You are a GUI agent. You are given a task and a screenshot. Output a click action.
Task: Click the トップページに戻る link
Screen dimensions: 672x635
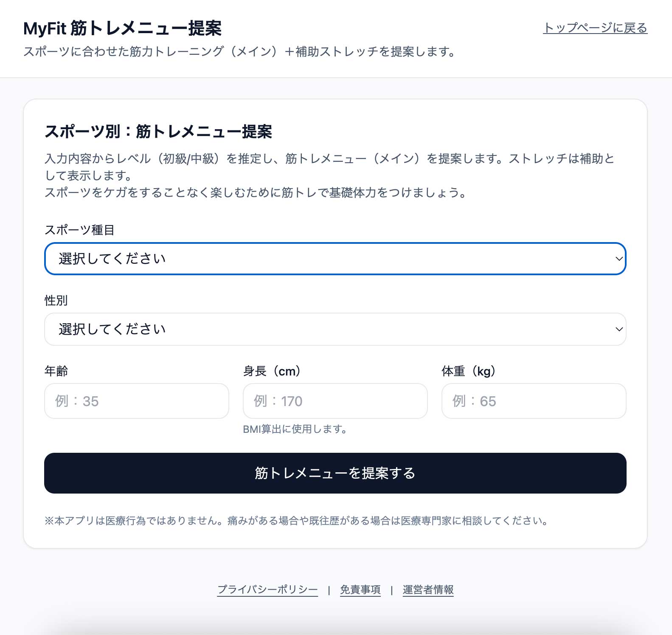click(595, 28)
